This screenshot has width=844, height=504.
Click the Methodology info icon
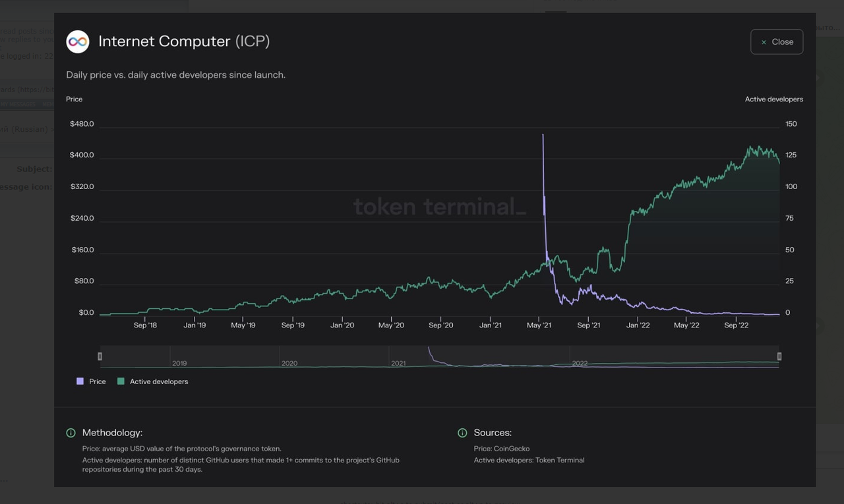click(x=71, y=433)
